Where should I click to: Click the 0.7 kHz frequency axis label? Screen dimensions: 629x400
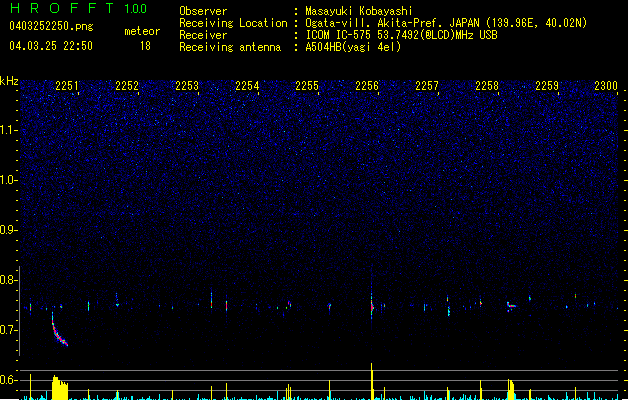click(x=8, y=330)
